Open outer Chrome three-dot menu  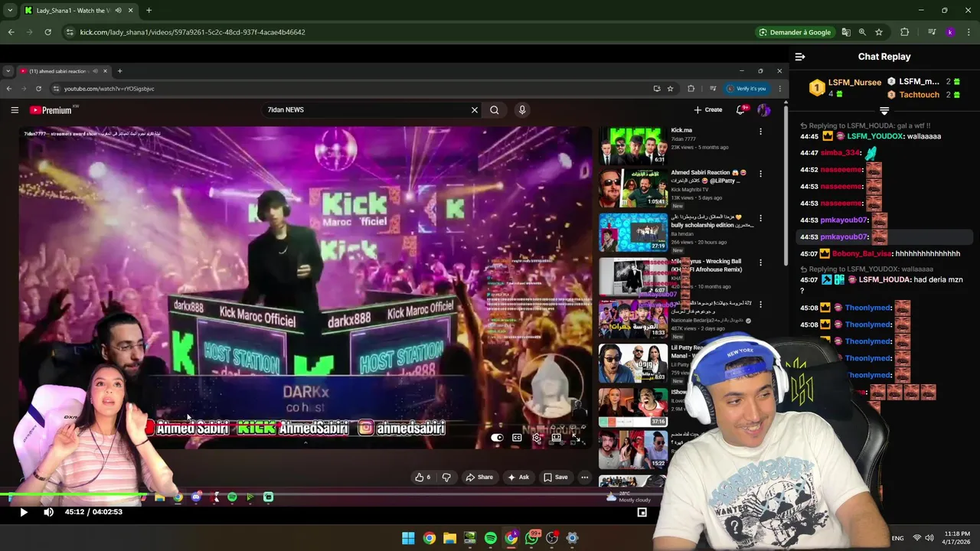969,32
